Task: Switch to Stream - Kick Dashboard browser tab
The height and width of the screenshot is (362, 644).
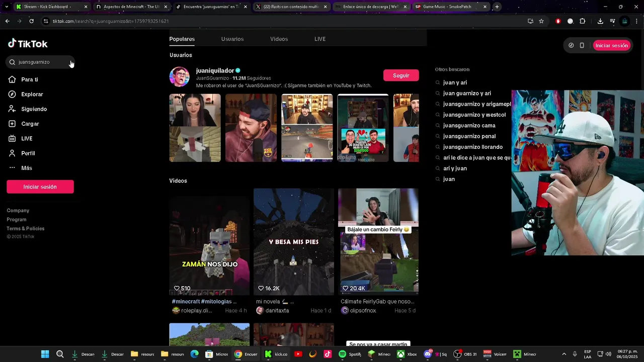Action: (51, 7)
